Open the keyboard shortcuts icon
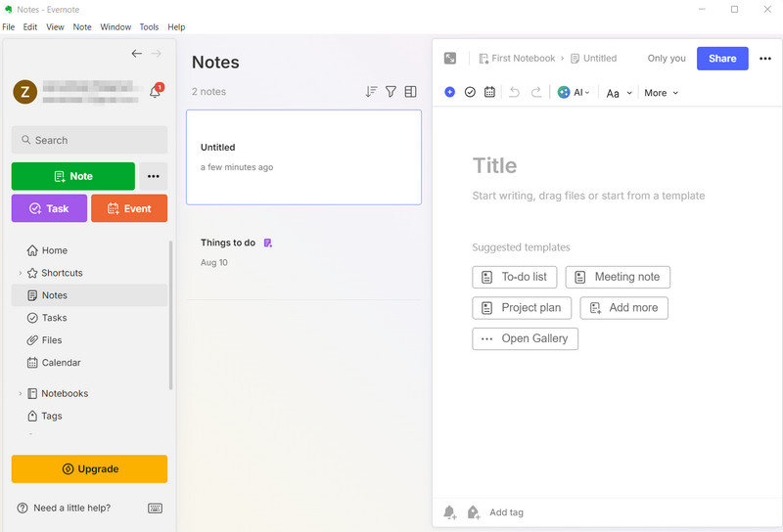783x532 pixels. click(x=156, y=509)
